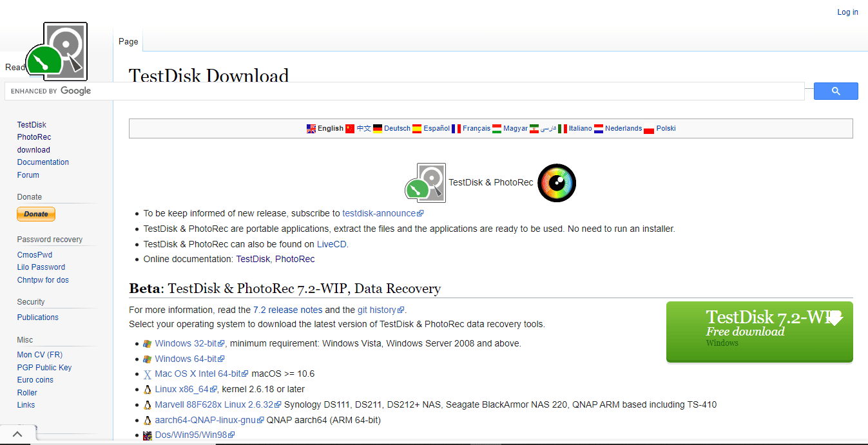Open Documentation in the sidebar
Image resolution: width=868 pixels, height=445 pixels.
click(x=43, y=162)
